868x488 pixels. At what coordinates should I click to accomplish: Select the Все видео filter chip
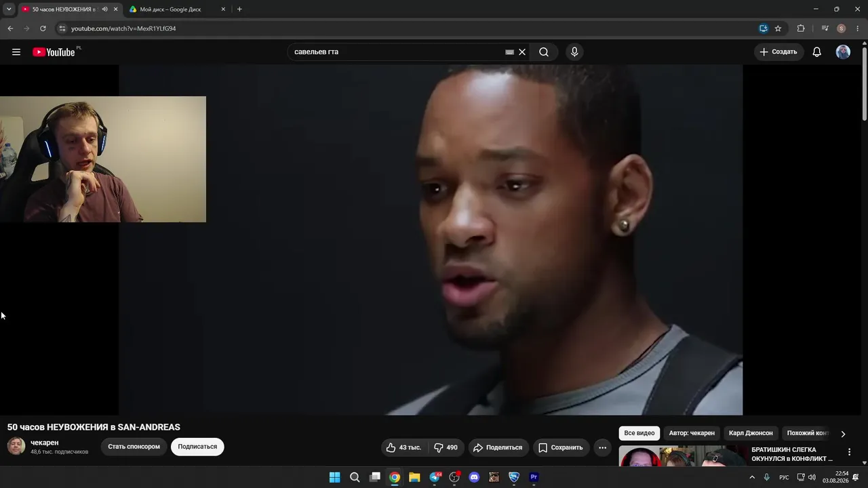pyautogui.click(x=639, y=433)
